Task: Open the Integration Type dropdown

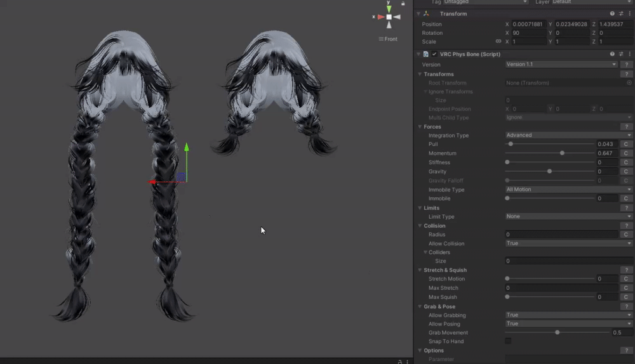Action: (x=568, y=135)
